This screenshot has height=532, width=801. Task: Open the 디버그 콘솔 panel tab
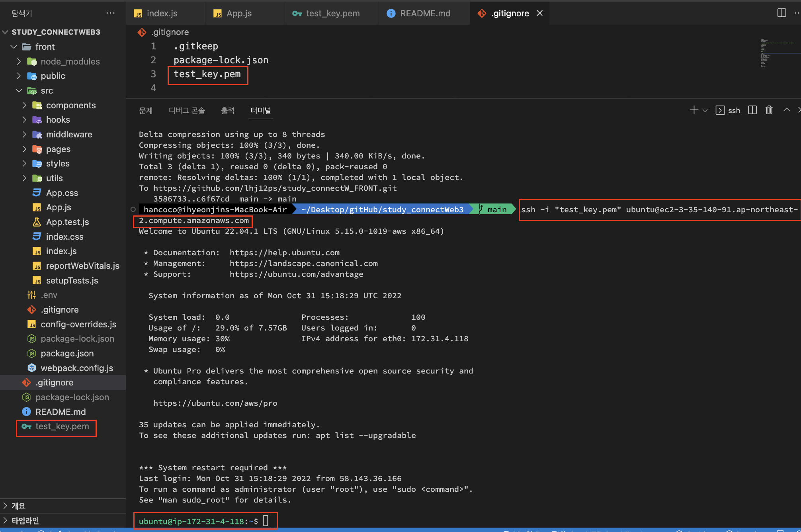click(186, 110)
